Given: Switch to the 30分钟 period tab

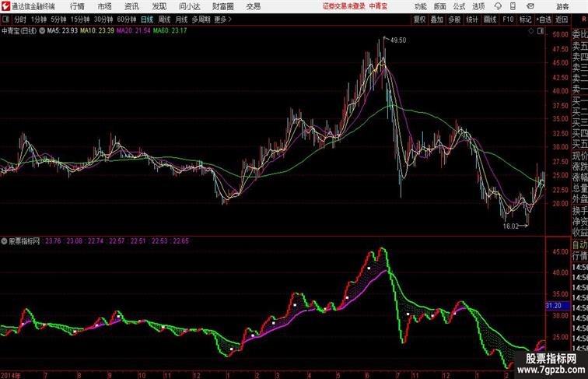Looking at the screenshot, I should point(103,19).
